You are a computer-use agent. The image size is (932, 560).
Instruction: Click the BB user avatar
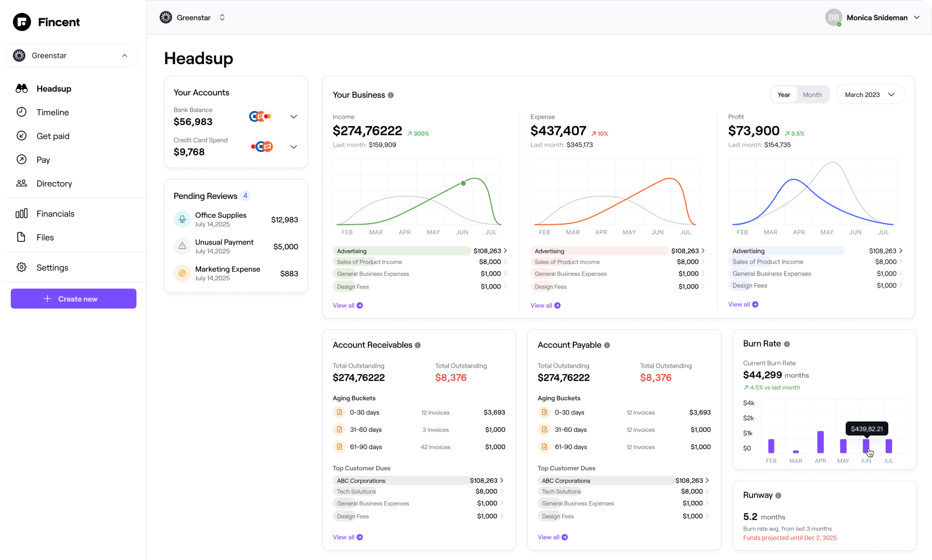834,17
